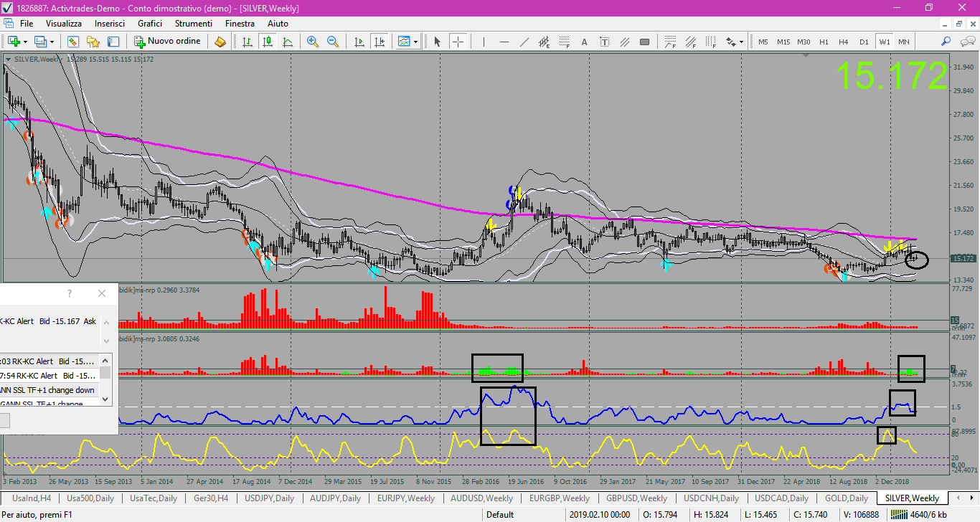Toggle chart shift from right border
Viewport: 980px width, 522px height.
pos(380,42)
